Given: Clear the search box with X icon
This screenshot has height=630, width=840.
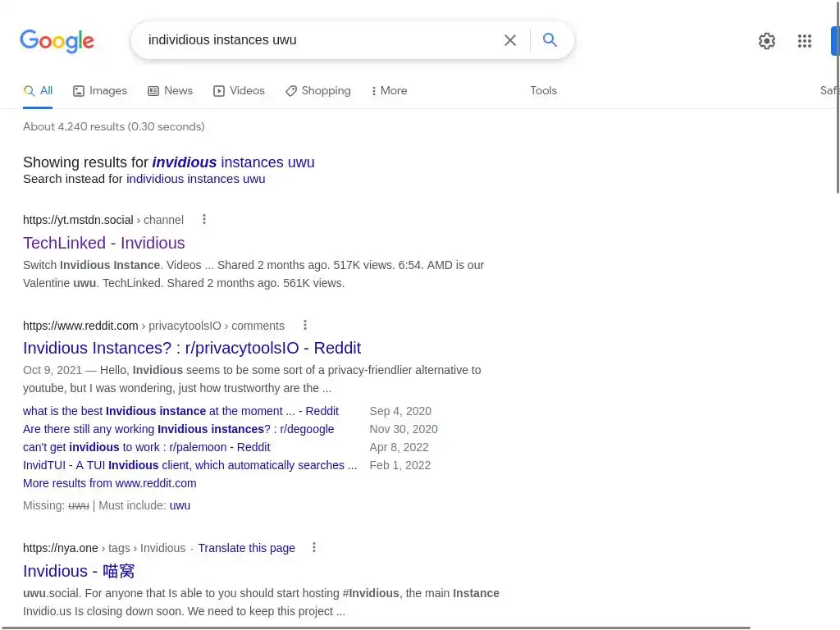Looking at the screenshot, I should (x=510, y=40).
